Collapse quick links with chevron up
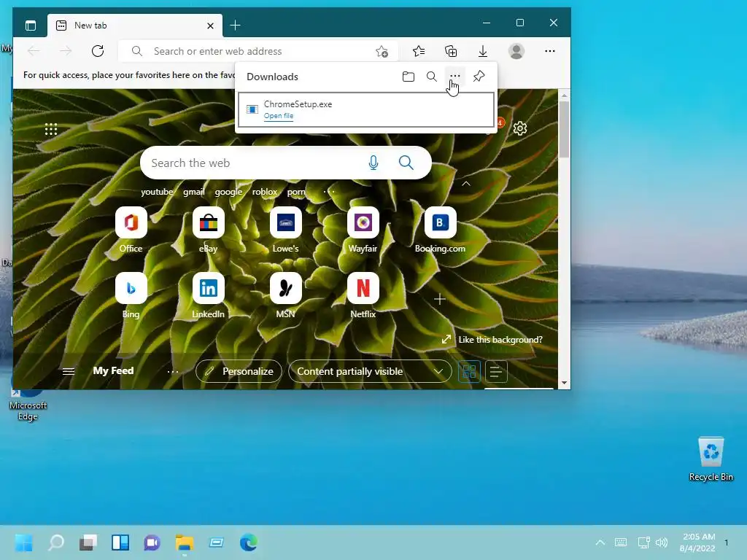The width and height of the screenshot is (747, 560). click(x=466, y=184)
